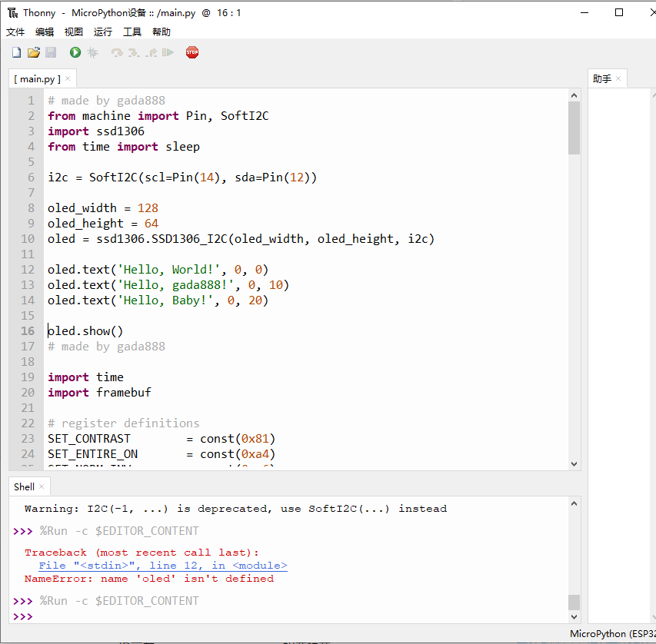This screenshot has height=644, width=656.
Task: Click the 'oled_width = 128' line
Action: (103, 208)
